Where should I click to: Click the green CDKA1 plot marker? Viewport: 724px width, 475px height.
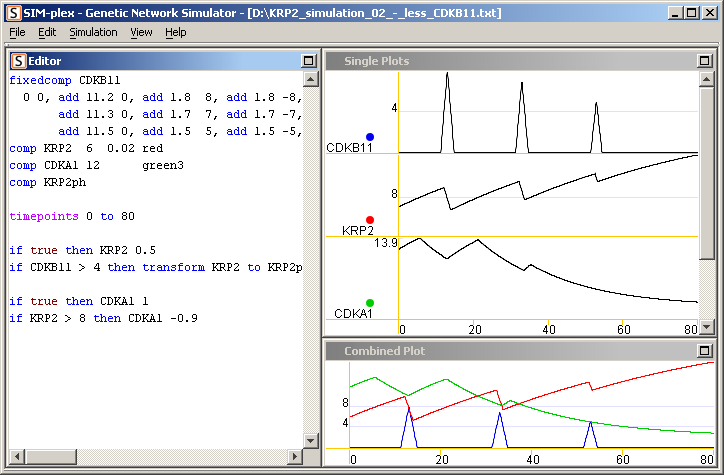pos(370,303)
